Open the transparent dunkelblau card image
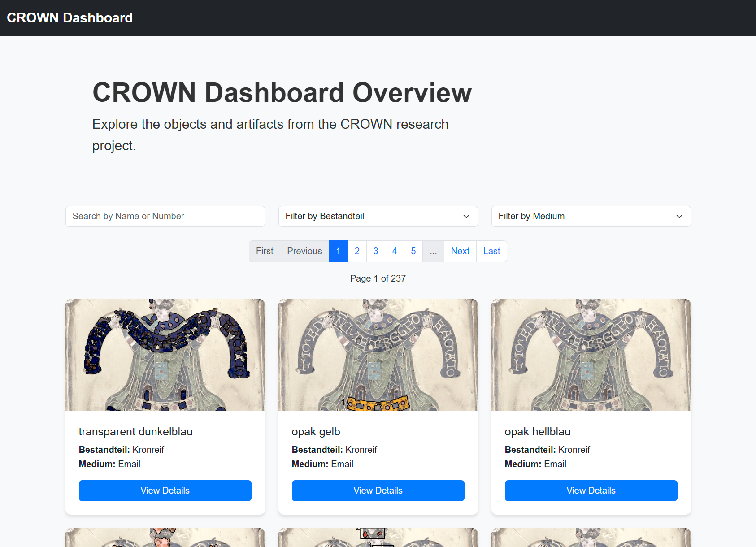Image resolution: width=756 pixels, height=547 pixels. (165, 355)
